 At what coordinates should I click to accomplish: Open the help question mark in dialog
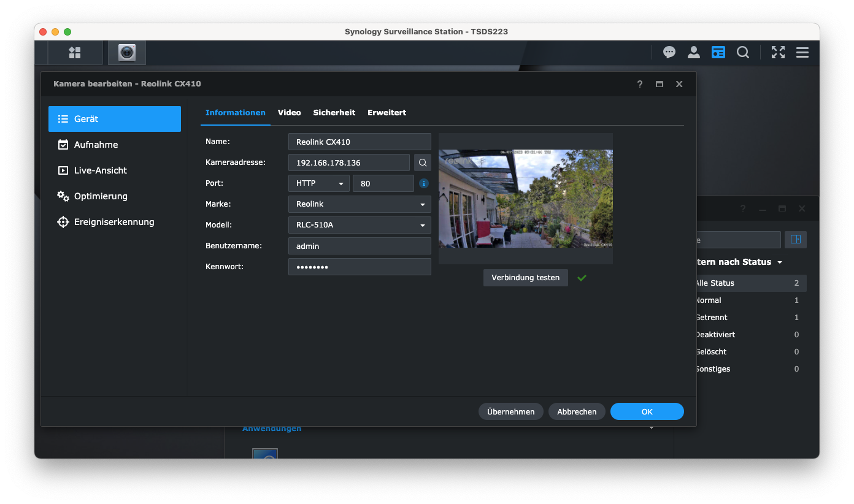coord(640,84)
